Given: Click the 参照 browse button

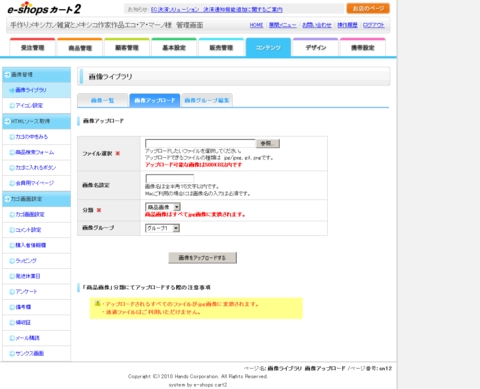Looking at the screenshot, I should coord(268,143).
